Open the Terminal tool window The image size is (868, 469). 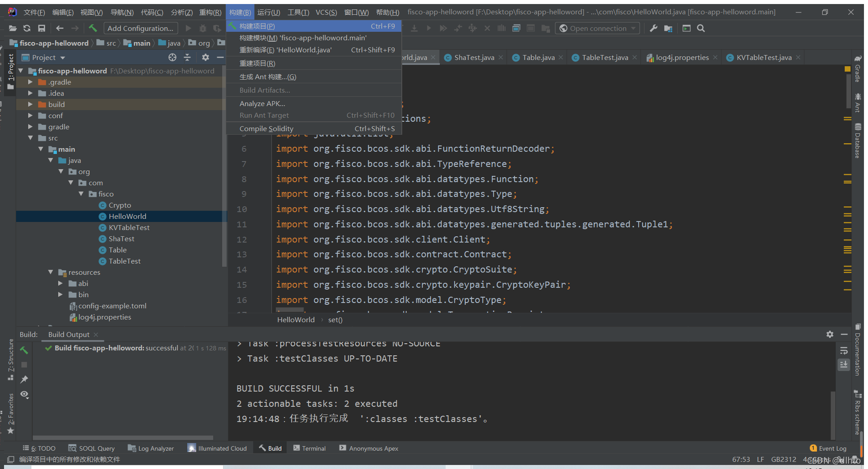(309, 448)
